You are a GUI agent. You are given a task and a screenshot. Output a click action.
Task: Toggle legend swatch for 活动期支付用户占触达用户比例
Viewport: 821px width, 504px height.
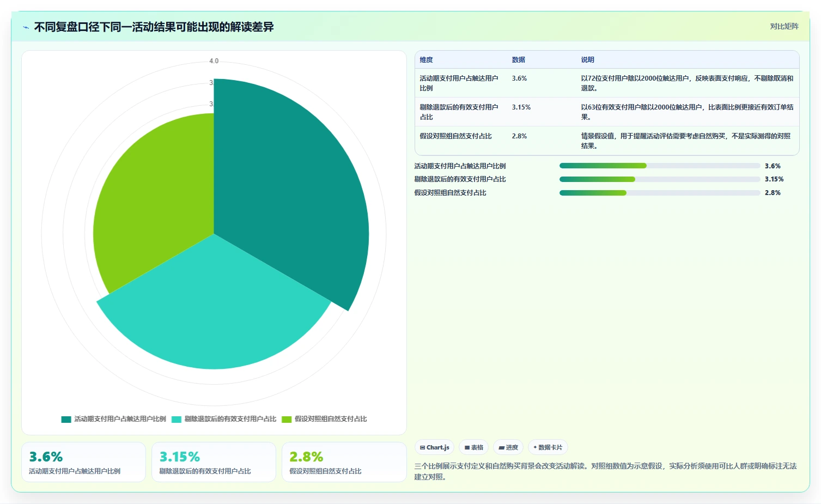tap(66, 419)
